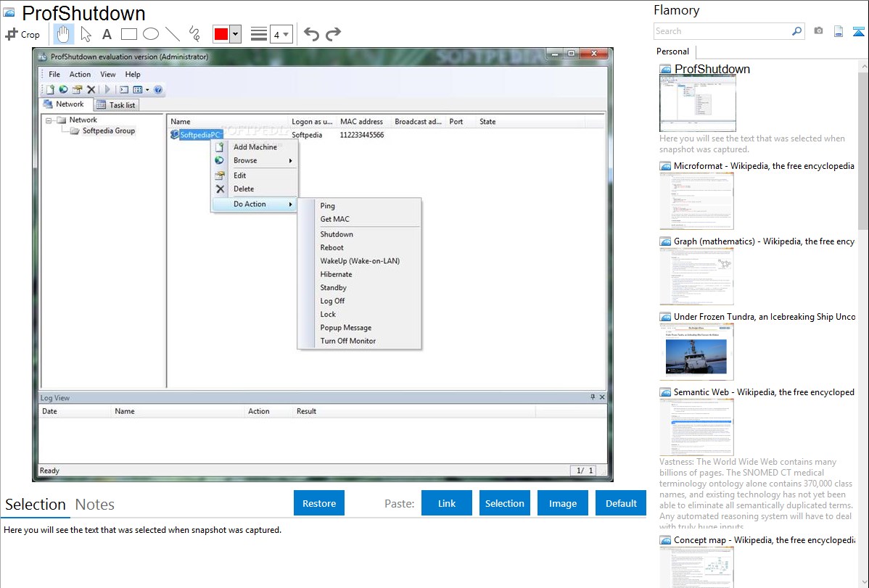
Task: Open the line width dropdown
Action: 281,34
